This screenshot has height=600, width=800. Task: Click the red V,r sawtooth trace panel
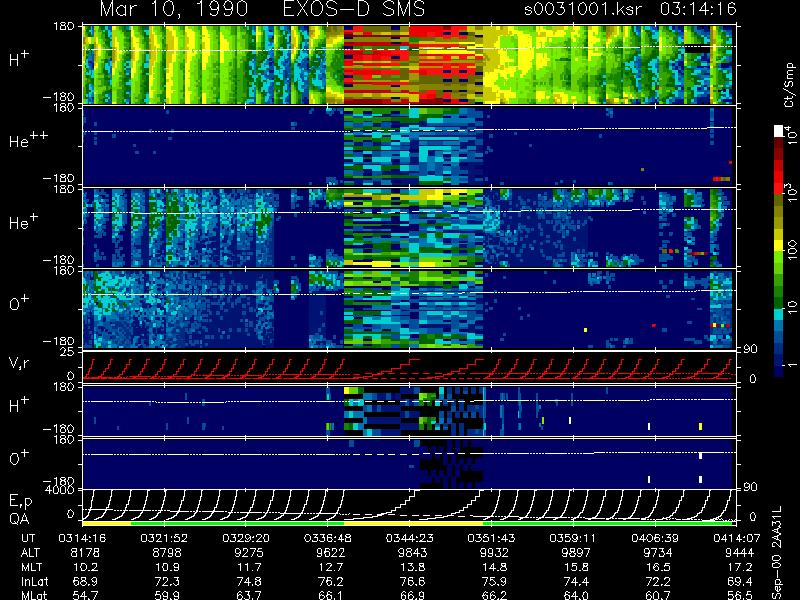pos(409,368)
